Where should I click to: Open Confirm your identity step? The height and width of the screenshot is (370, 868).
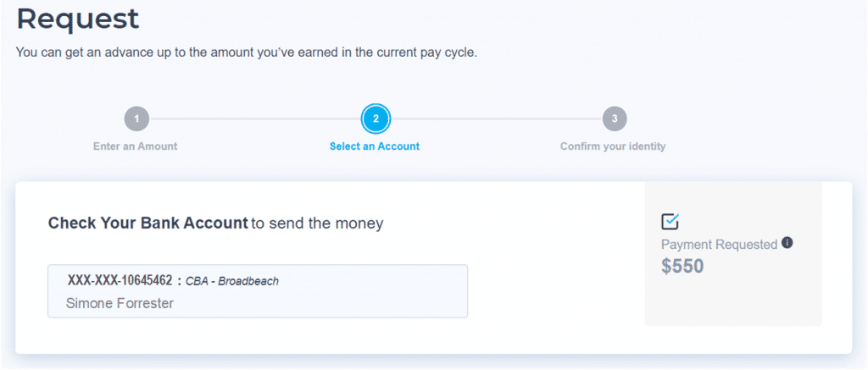[613, 146]
